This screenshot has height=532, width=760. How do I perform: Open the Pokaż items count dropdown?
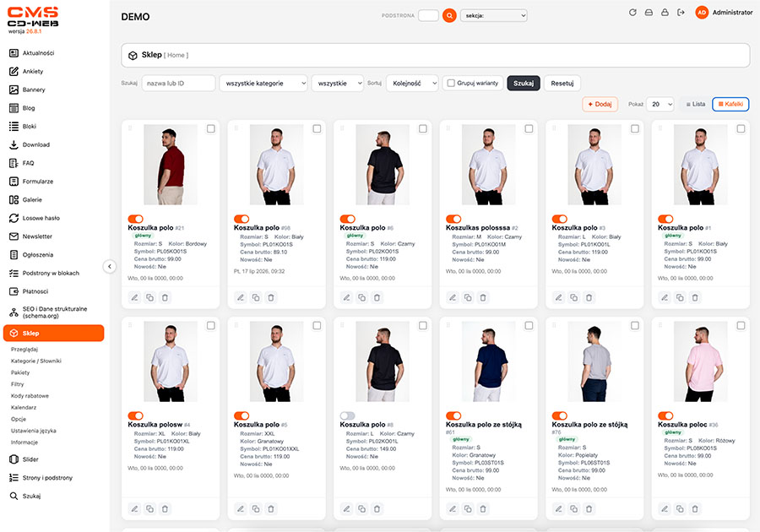pos(660,104)
